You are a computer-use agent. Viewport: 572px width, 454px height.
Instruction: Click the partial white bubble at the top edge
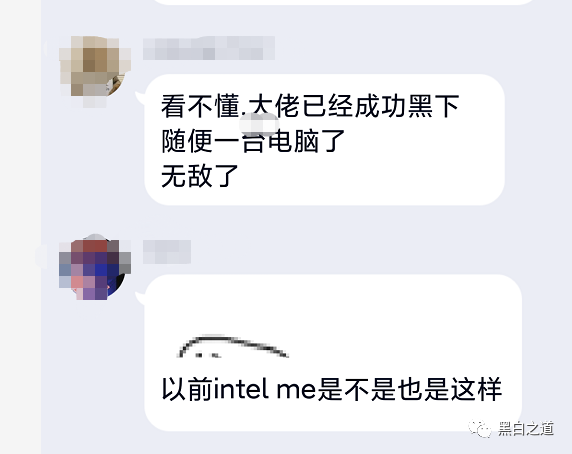343,2
